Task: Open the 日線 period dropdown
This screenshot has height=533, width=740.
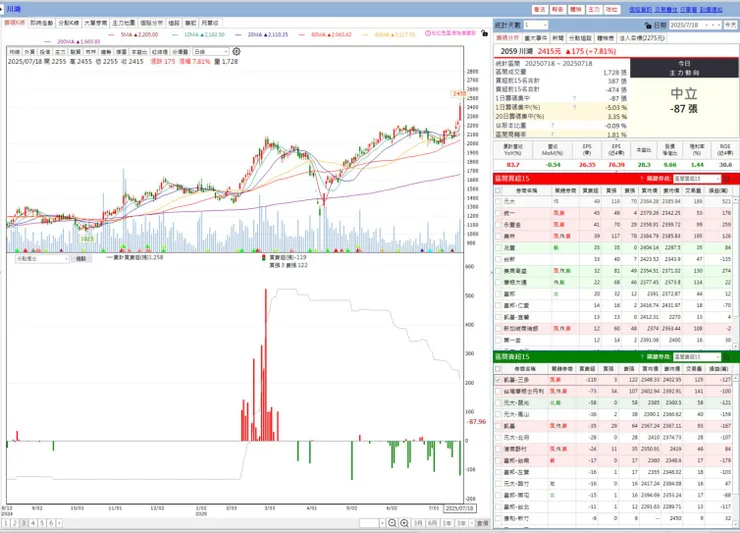Action: pyautogui.click(x=211, y=51)
